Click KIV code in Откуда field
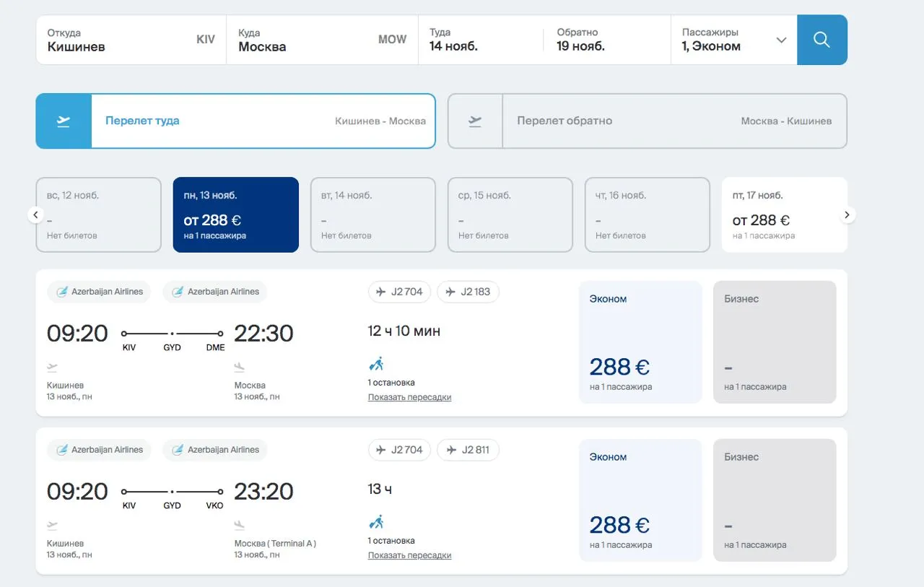924x587 pixels. pyautogui.click(x=206, y=40)
